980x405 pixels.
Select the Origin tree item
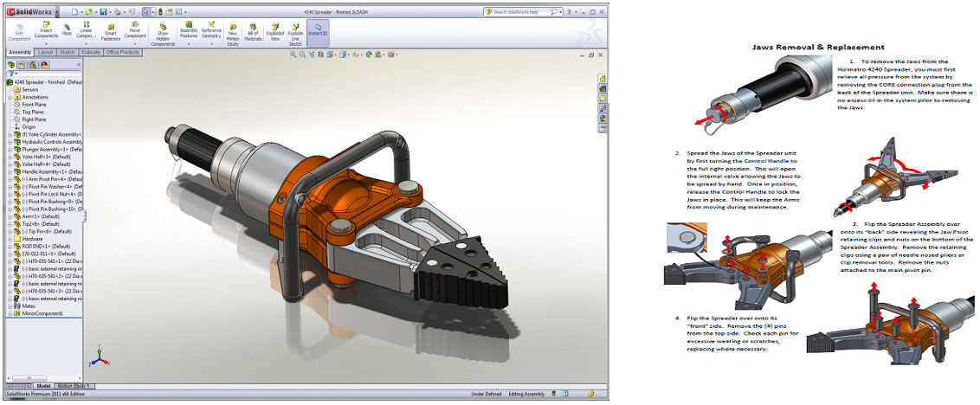pyautogui.click(x=25, y=127)
